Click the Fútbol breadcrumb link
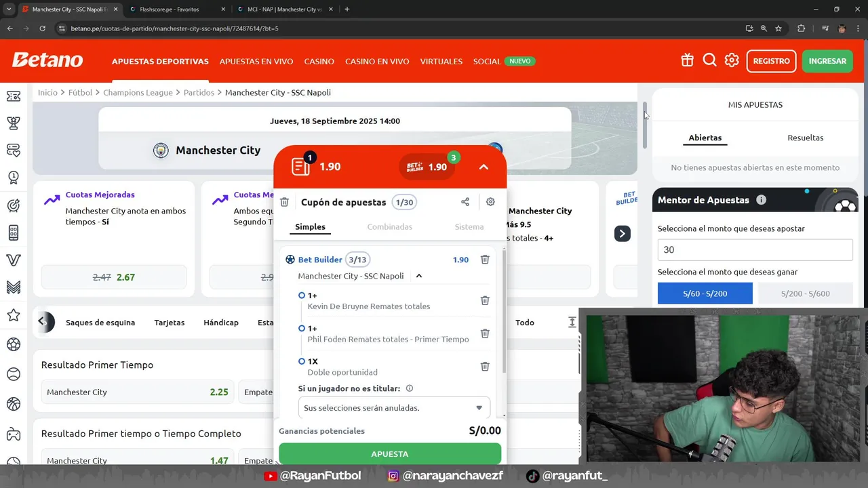Screen dimensions: 868x488 pos(80,92)
